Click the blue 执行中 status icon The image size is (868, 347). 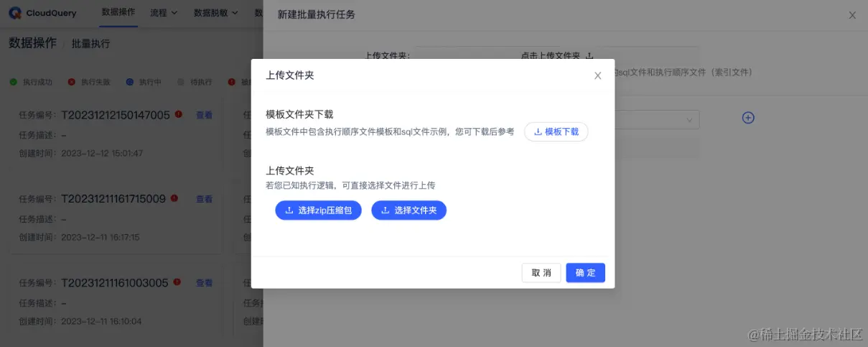tap(129, 82)
